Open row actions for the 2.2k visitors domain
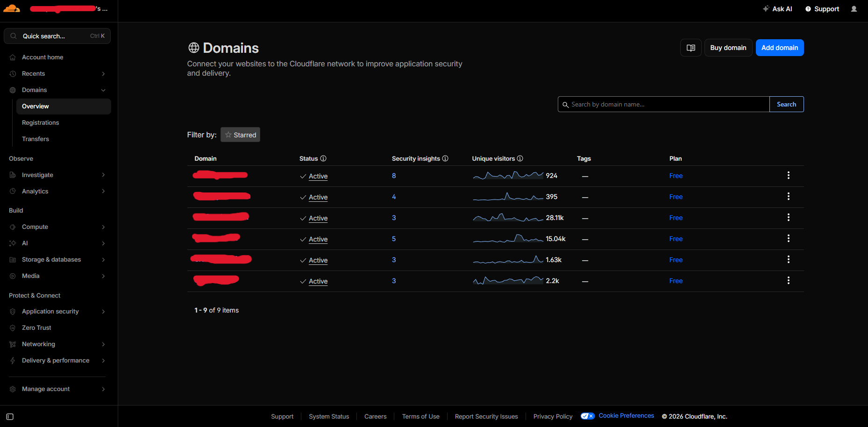The height and width of the screenshot is (427, 868). click(x=789, y=280)
